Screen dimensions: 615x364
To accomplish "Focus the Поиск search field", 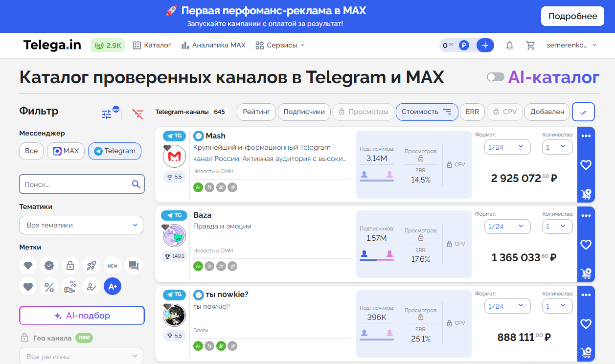I will tap(73, 184).
